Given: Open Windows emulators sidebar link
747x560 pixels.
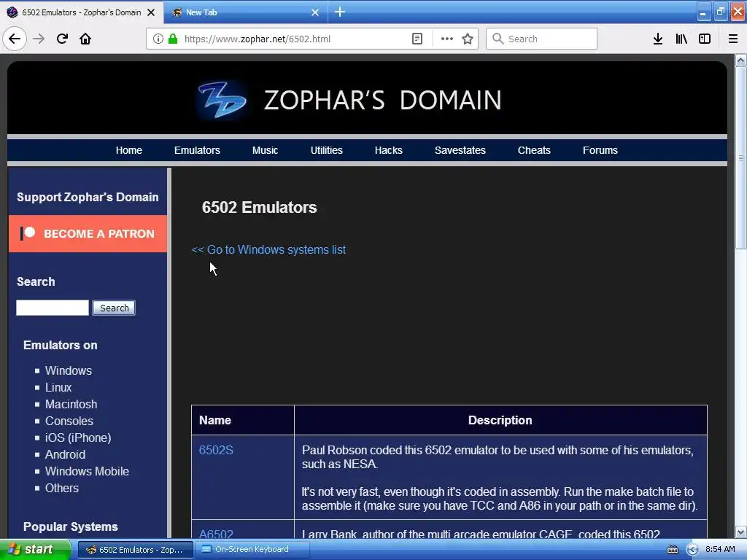Looking at the screenshot, I should (69, 370).
